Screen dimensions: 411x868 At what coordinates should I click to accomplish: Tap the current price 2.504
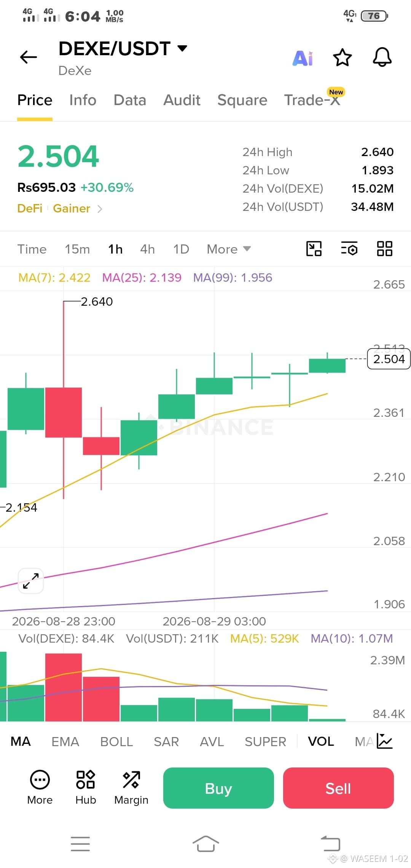click(58, 156)
